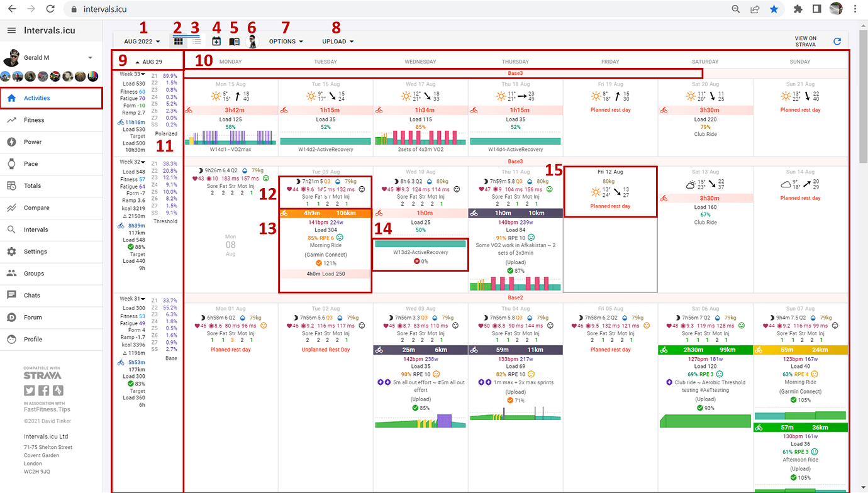
Task: Click the refresh icon near View on Strava
Action: click(839, 41)
